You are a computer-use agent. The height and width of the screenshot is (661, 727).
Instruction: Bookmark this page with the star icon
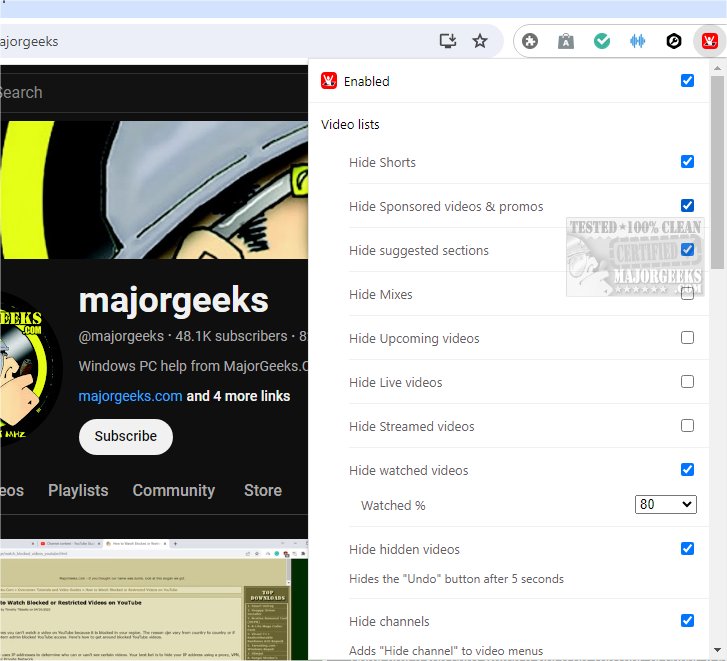[480, 41]
